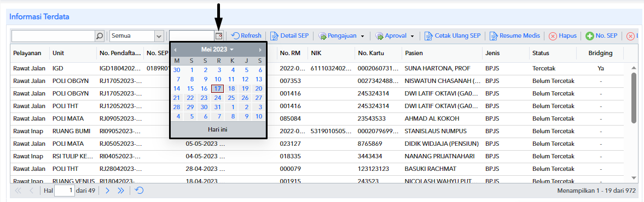Click Hari ini in the calendar
The width and height of the screenshot is (644, 202).
coord(218,129)
